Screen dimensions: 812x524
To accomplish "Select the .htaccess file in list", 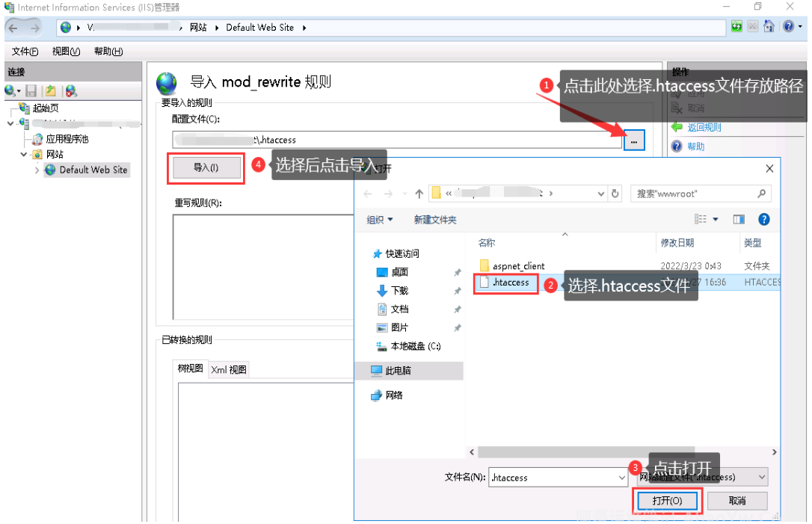I will tap(511, 283).
